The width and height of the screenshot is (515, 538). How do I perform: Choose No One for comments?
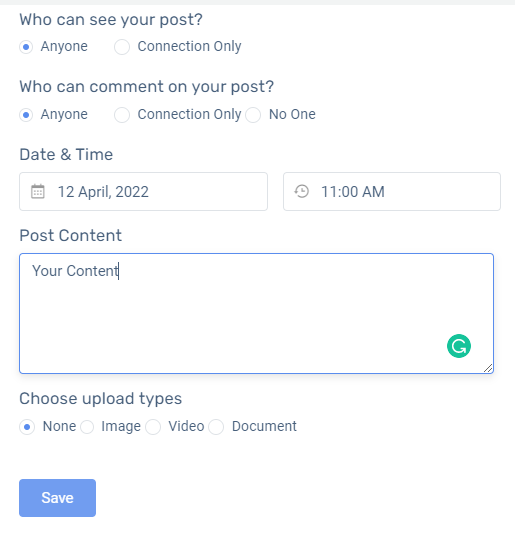tap(253, 115)
